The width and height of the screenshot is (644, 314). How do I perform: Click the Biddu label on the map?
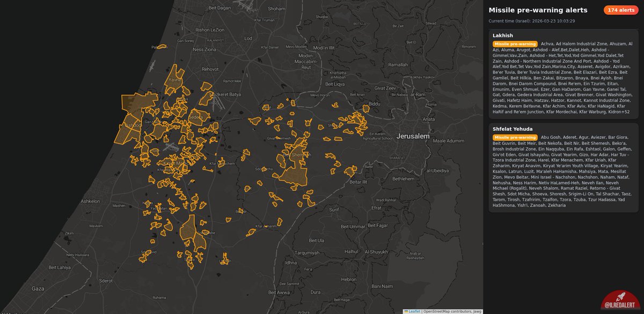(x=374, y=103)
